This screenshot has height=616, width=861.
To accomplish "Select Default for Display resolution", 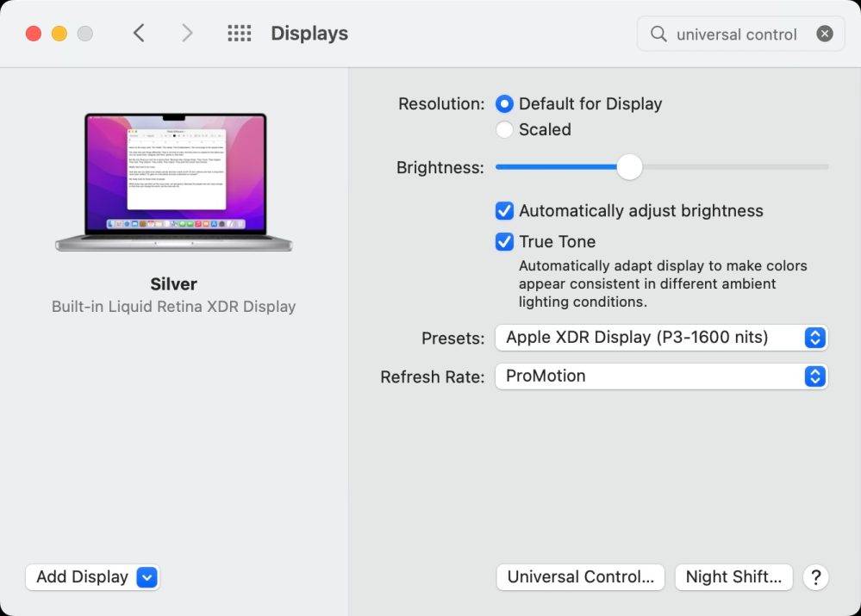I will (504, 103).
